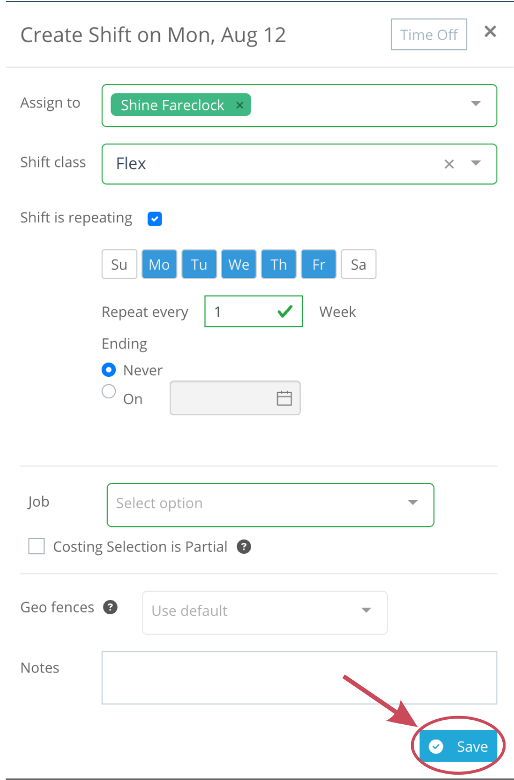514x780 pixels.
Task: Choose the On ending date radio button
Action: (x=108, y=391)
